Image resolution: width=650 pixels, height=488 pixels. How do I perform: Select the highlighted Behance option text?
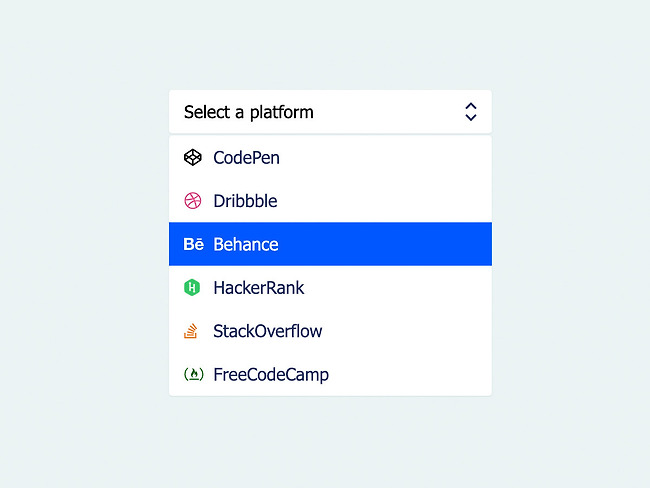point(246,244)
